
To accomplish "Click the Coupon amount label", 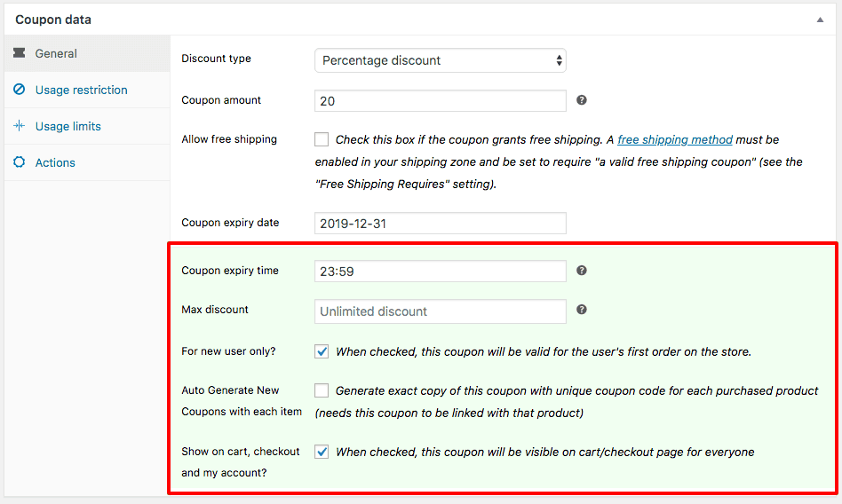I will point(221,100).
